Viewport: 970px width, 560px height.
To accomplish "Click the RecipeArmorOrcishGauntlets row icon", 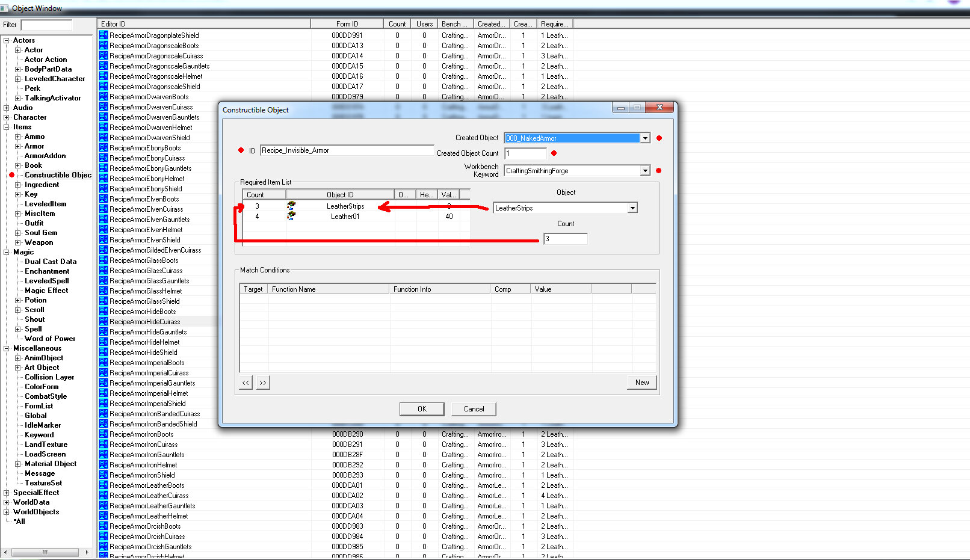I will click(103, 547).
